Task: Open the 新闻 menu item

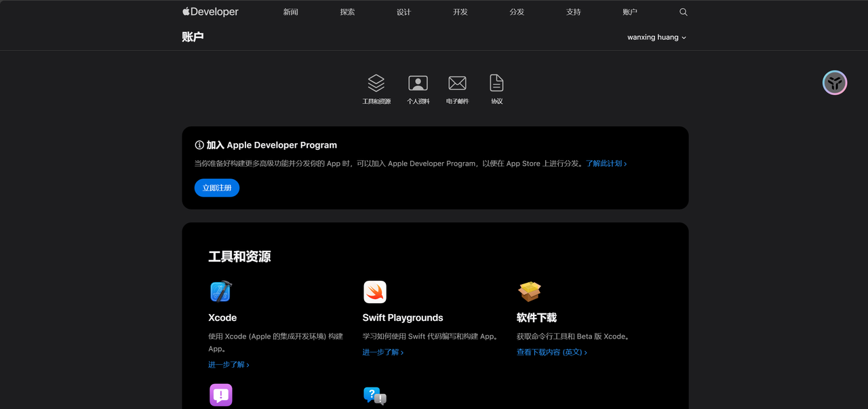Action: (291, 12)
